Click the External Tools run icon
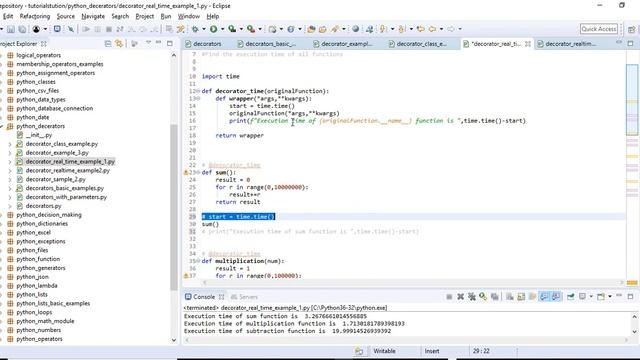Image resolution: width=640 pixels, height=360 pixels. coord(251,29)
